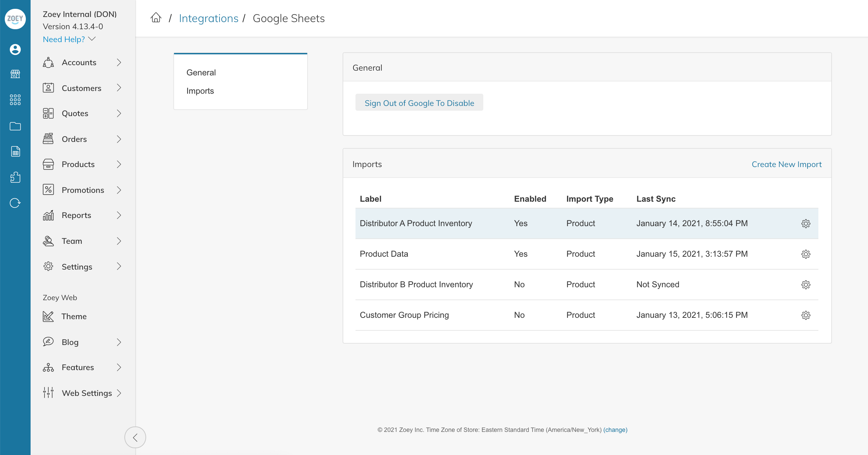Click the January 15, 2021, 3:13:57 PM cell
Image resolution: width=868 pixels, height=455 pixels.
click(x=692, y=254)
